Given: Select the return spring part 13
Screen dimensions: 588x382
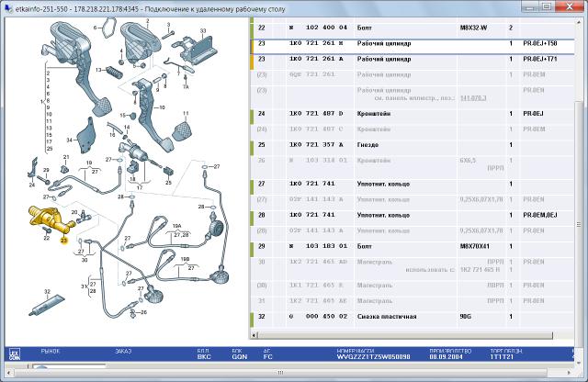Looking at the screenshot, I should pos(113,72).
